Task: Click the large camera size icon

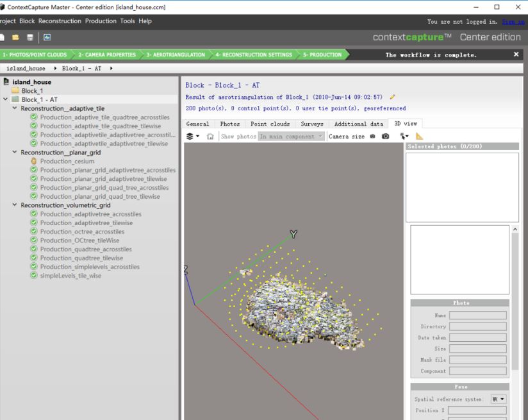Action: point(385,137)
